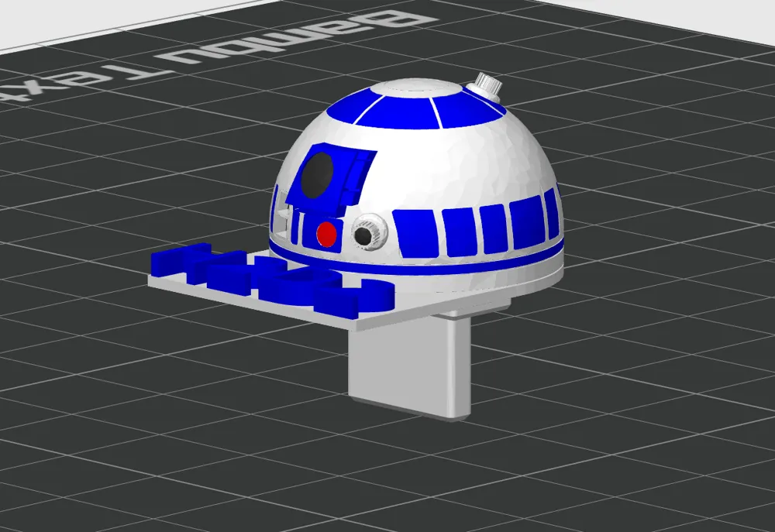
Task: Click the gray rectangular stand under the dome
Action: pos(410,368)
